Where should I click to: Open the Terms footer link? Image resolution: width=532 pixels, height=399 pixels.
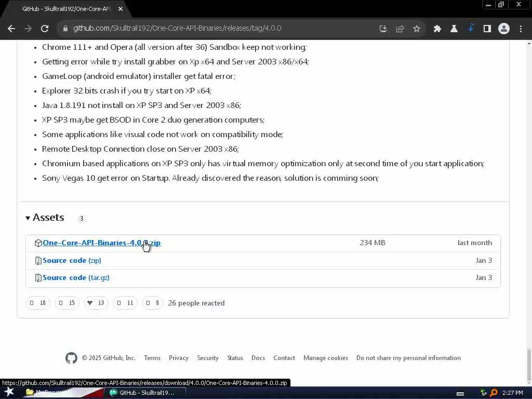pyautogui.click(x=152, y=358)
